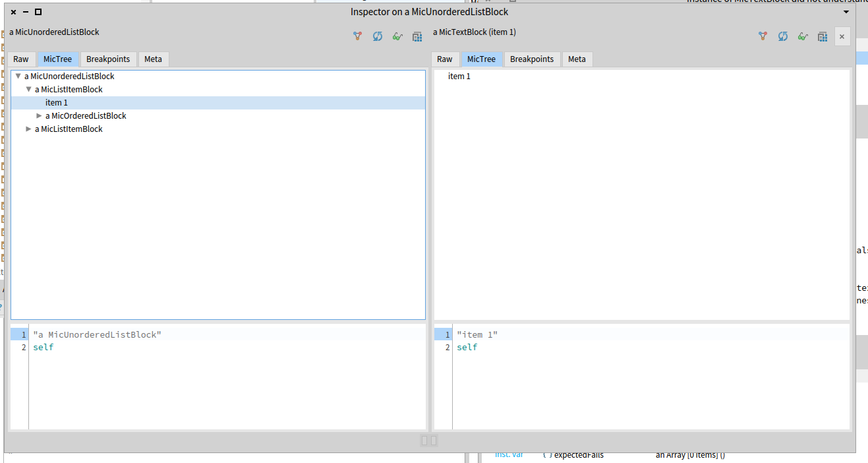868x463 pixels.
Task: Click the hierarchy icon in the MicTextBlock pane
Action: [x=763, y=37]
